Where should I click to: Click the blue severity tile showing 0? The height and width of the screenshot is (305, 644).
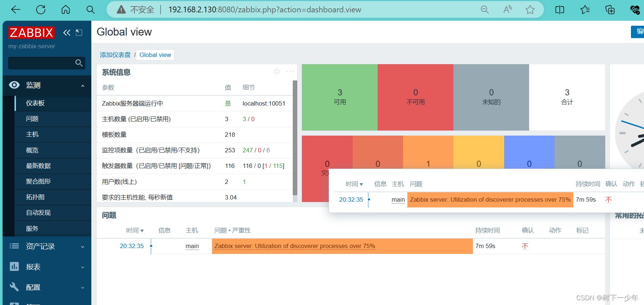click(x=529, y=152)
